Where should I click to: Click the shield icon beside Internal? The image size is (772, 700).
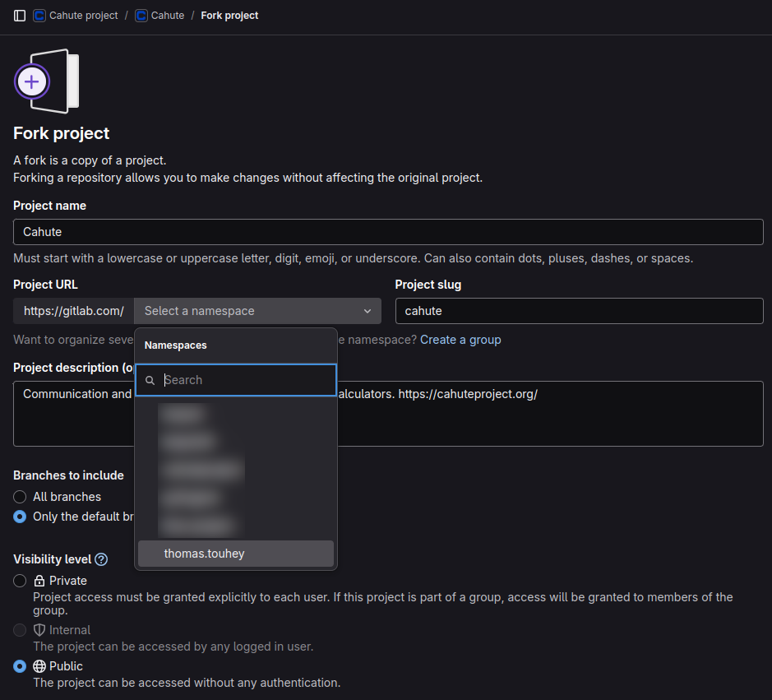coord(39,630)
